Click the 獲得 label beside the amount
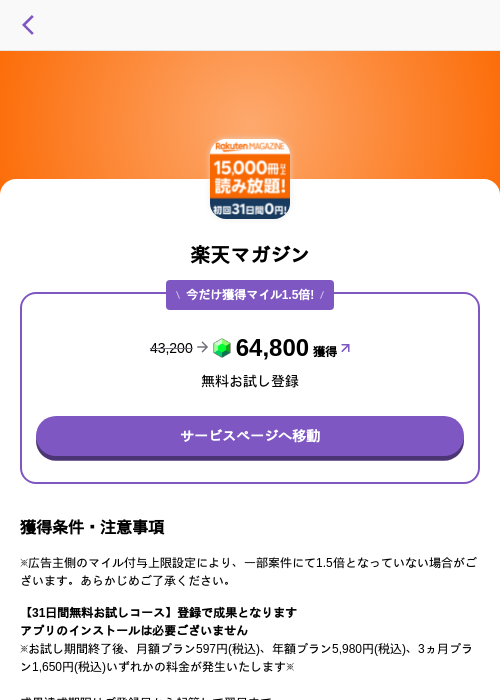The height and width of the screenshot is (700, 500). [x=325, y=351]
